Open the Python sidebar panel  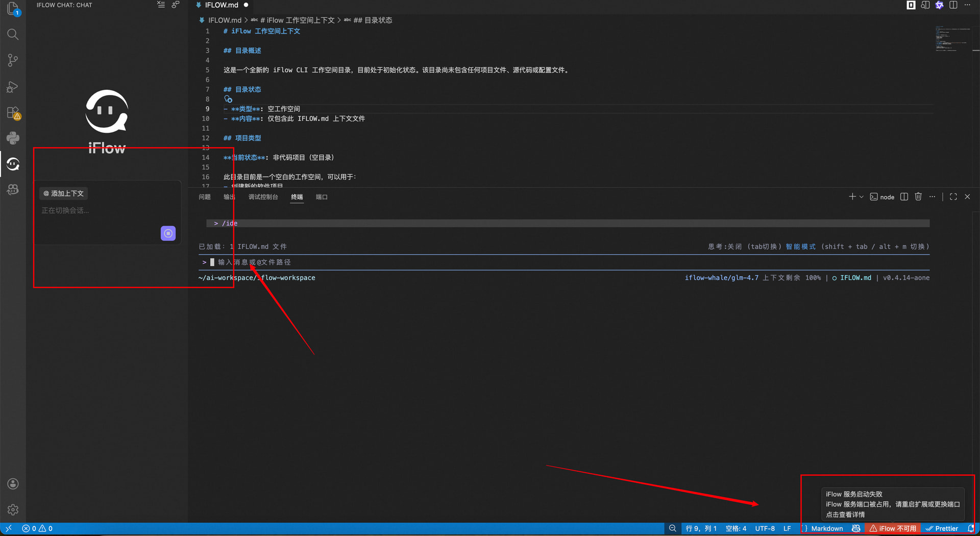click(x=13, y=138)
